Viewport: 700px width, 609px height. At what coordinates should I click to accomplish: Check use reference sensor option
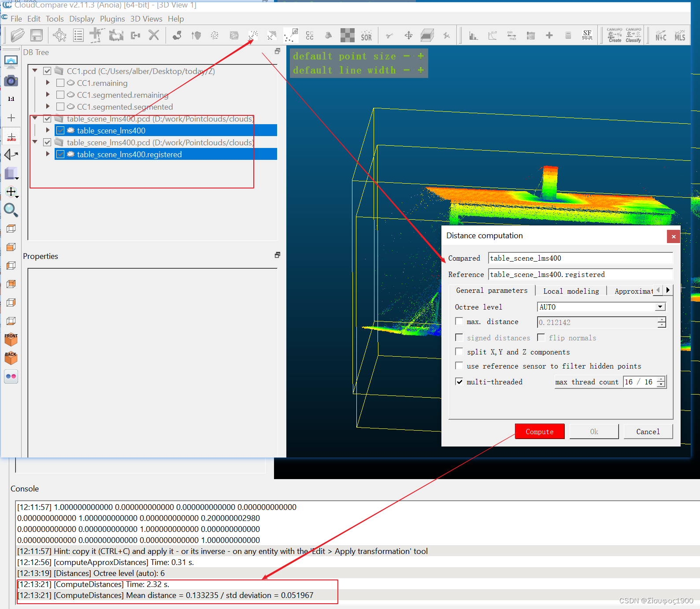click(459, 365)
